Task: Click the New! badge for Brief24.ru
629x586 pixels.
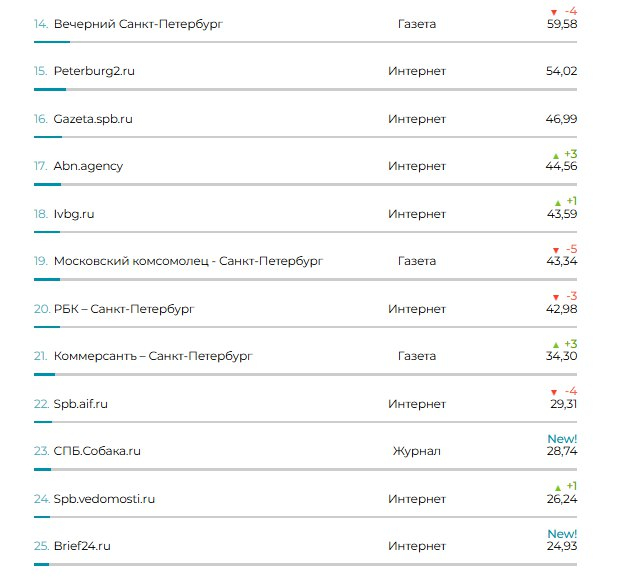Action: (x=562, y=534)
